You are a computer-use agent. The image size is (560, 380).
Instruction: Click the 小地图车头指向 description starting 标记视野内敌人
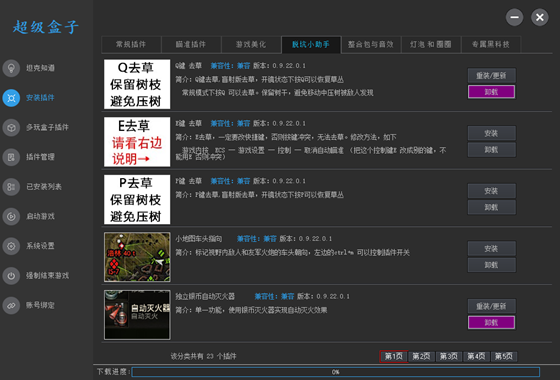(x=292, y=252)
